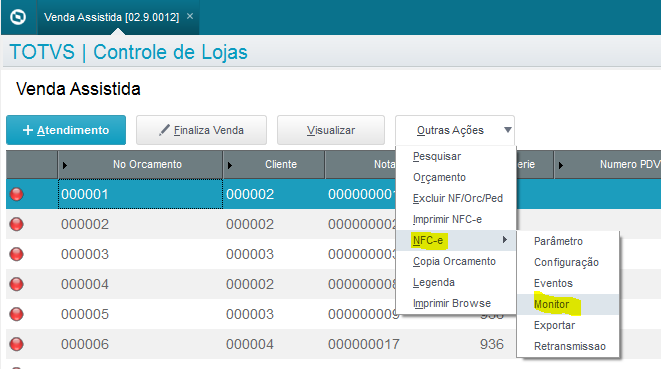
Task: Choose Retransmissao in the NFC-e submenu
Action: tap(568, 347)
